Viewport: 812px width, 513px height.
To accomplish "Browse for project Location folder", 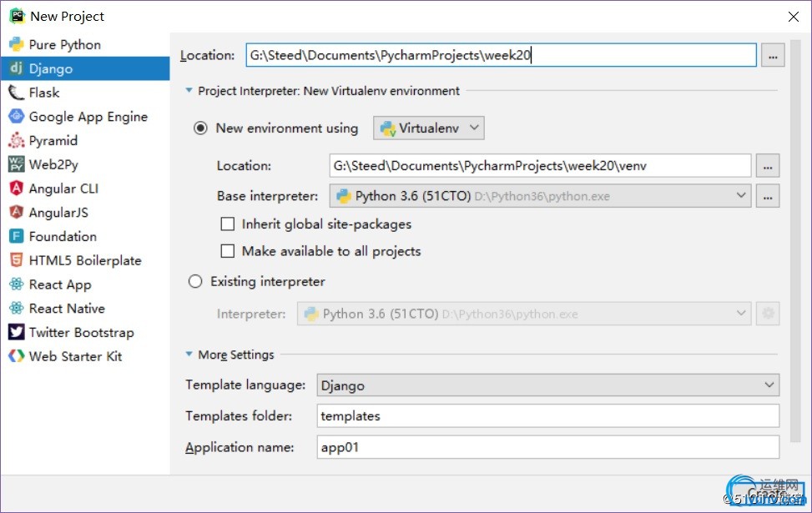I will (x=773, y=55).
